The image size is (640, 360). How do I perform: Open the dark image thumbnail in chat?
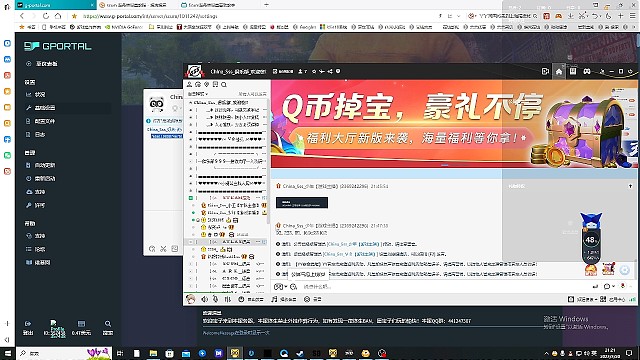tap(302, 202)
